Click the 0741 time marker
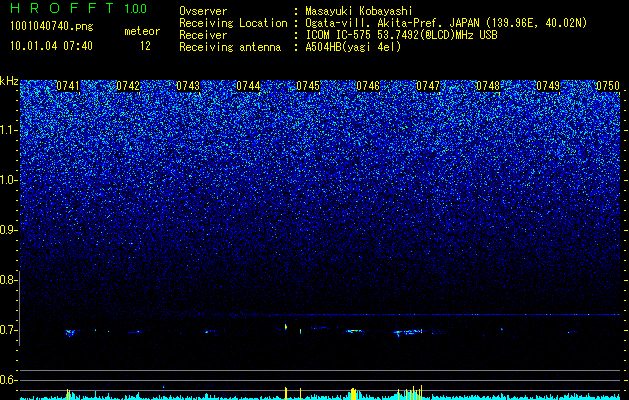Image resolution: width=629 pixels, height=400 pixels. point(68,86)
